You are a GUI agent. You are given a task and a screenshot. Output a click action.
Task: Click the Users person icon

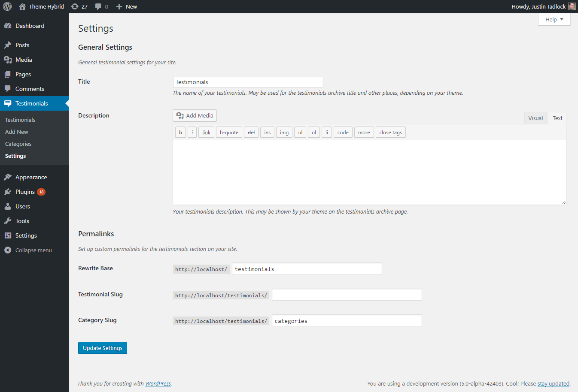coord(8,206)
